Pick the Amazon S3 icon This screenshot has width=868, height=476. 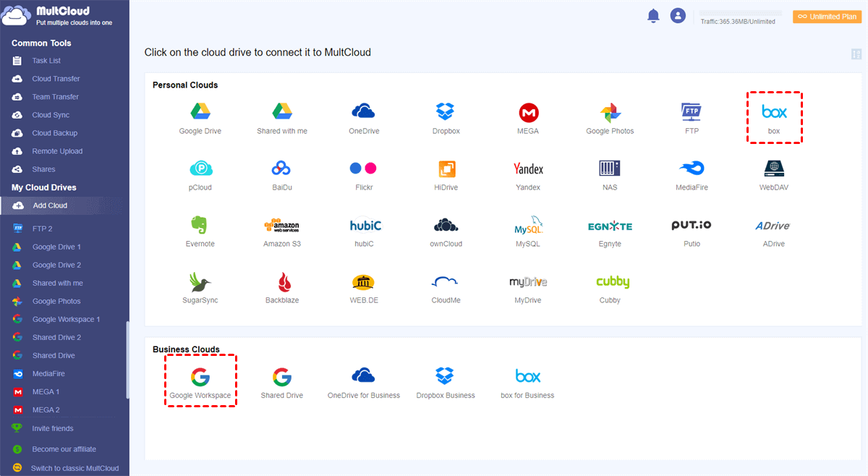(x=281, y=225)
